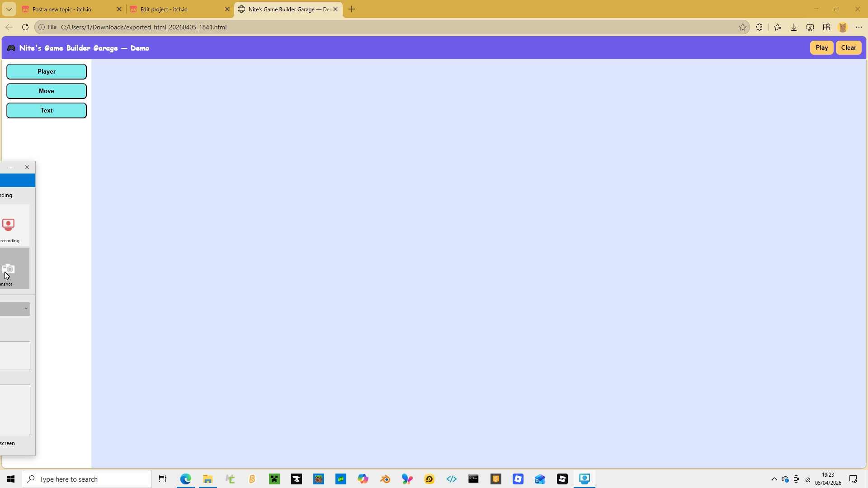Open the browser apps toolbar icon
868x488 pixels.
click(x=826, y=27)
